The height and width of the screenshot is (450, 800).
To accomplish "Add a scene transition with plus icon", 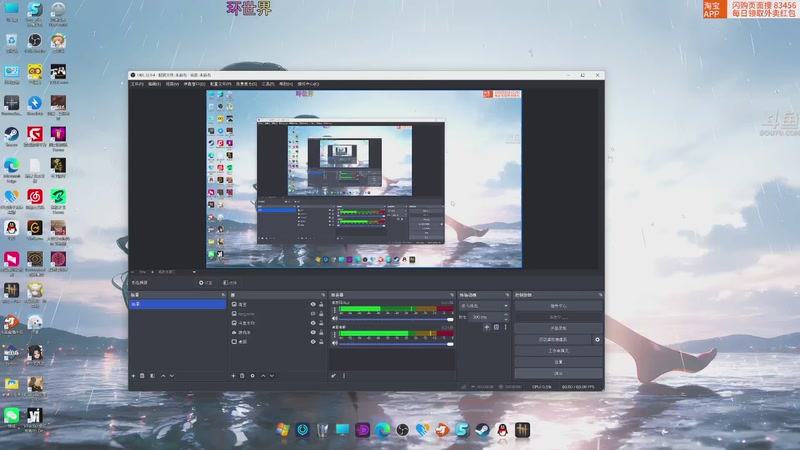I will (x=487, y=327).
